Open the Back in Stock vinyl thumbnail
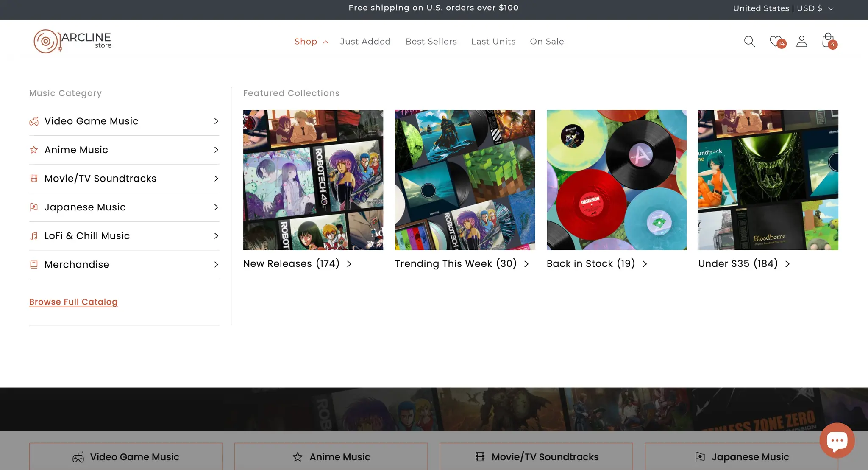868x470 pixels. pos(617,180)
